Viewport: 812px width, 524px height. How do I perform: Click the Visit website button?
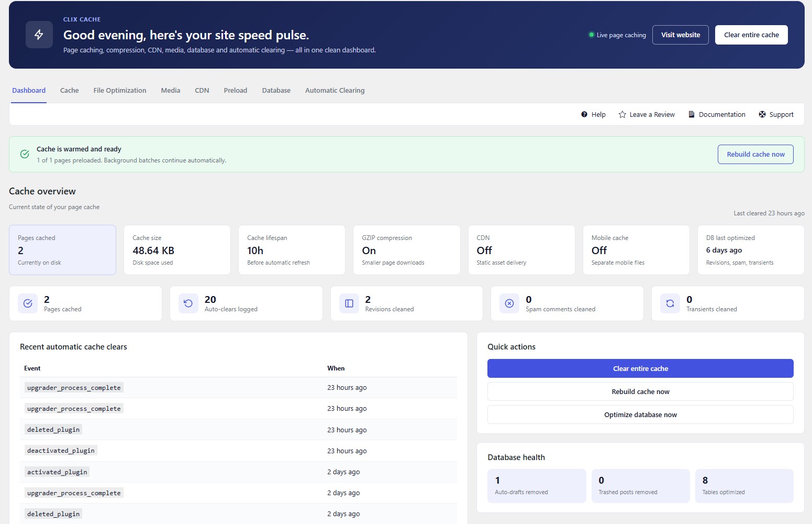(681, 35)
